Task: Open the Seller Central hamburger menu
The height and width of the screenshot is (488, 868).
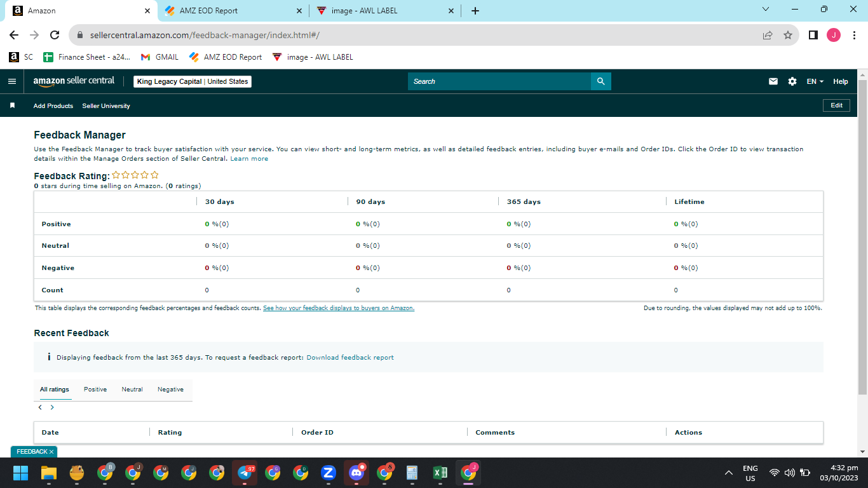Action: pyautogui.click(x=11, y=81)
